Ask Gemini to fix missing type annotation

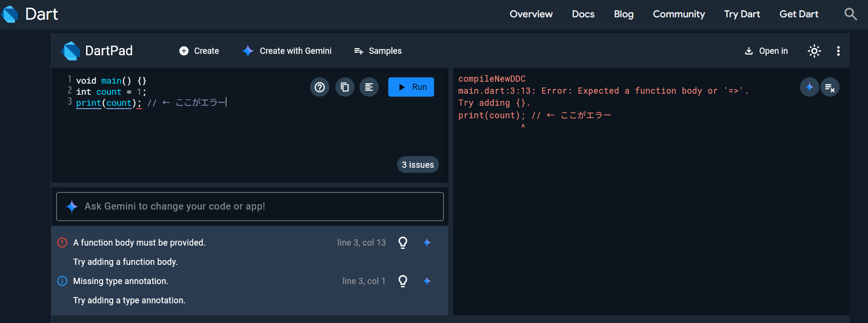(x=427, y=281)
